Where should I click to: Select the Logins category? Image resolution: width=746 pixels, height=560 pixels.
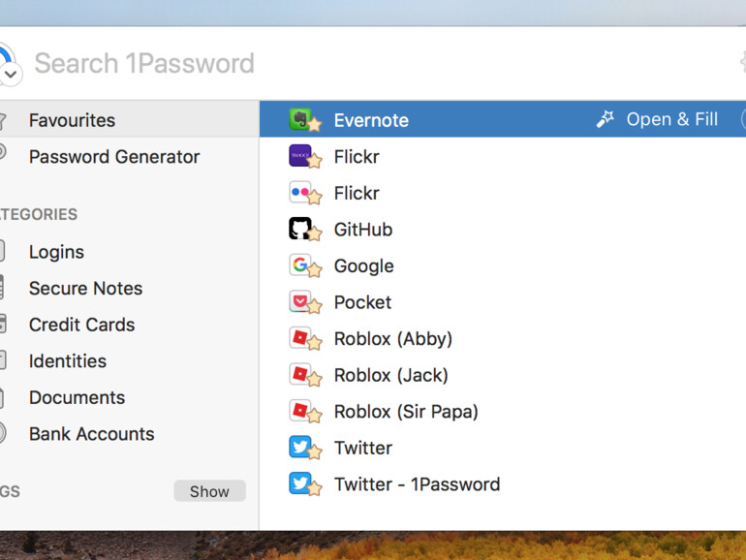(56, 252)
